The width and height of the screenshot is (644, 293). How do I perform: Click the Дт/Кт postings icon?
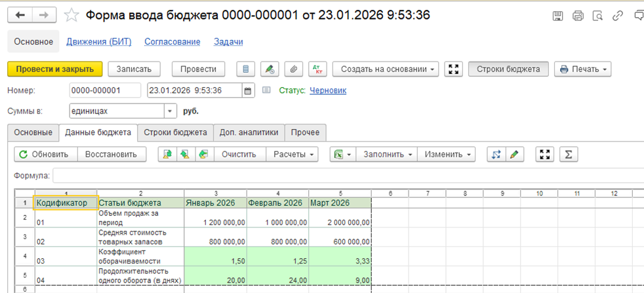pos(317,69)
